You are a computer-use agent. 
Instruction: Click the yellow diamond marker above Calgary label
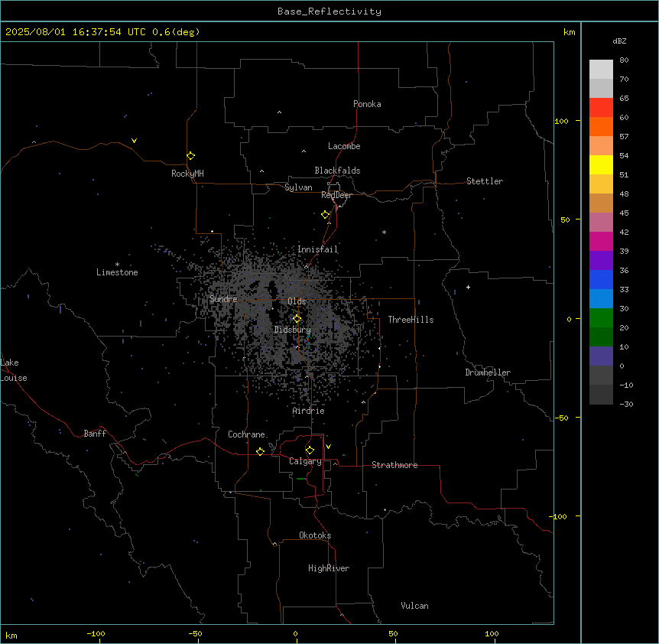pyautogui.click(x=310, y=450)
